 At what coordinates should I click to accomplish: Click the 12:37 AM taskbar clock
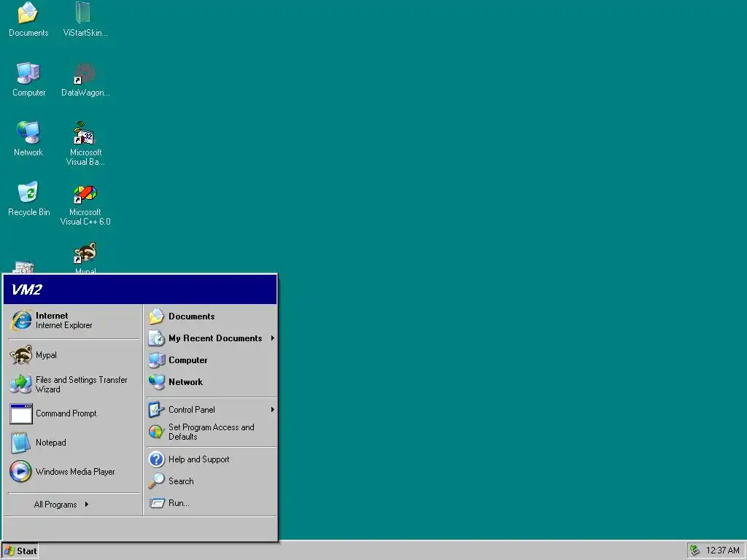tap(722, 551)
